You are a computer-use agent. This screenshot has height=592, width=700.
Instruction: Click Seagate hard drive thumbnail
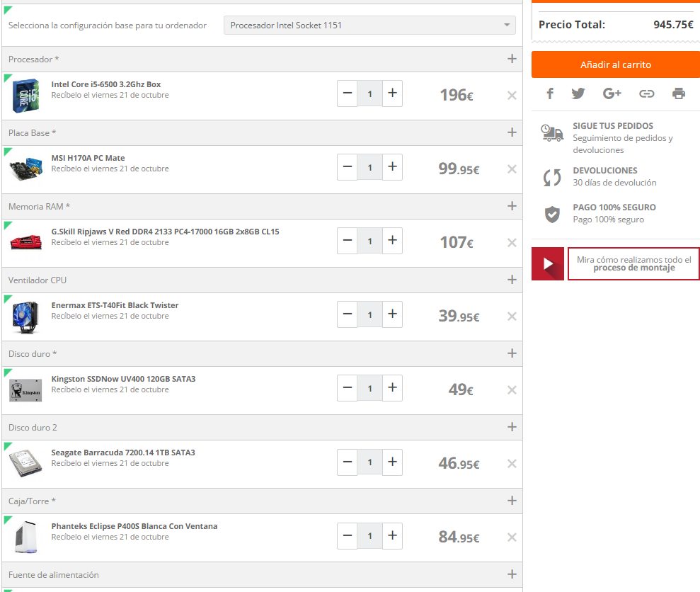(x=26, y=463)
